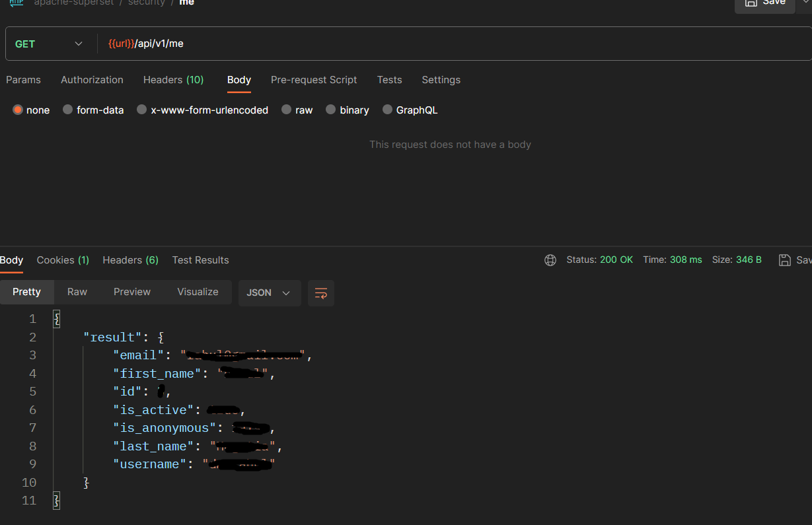Click the wrap lines icon beside JSON
The height and width of the screenshot is (525, 812).
point(321,293)
